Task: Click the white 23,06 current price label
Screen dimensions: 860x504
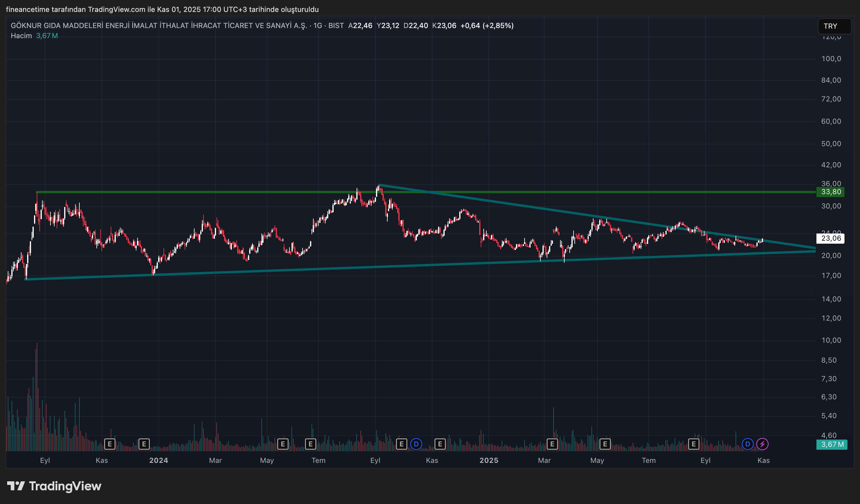Action: click(831, 238)
